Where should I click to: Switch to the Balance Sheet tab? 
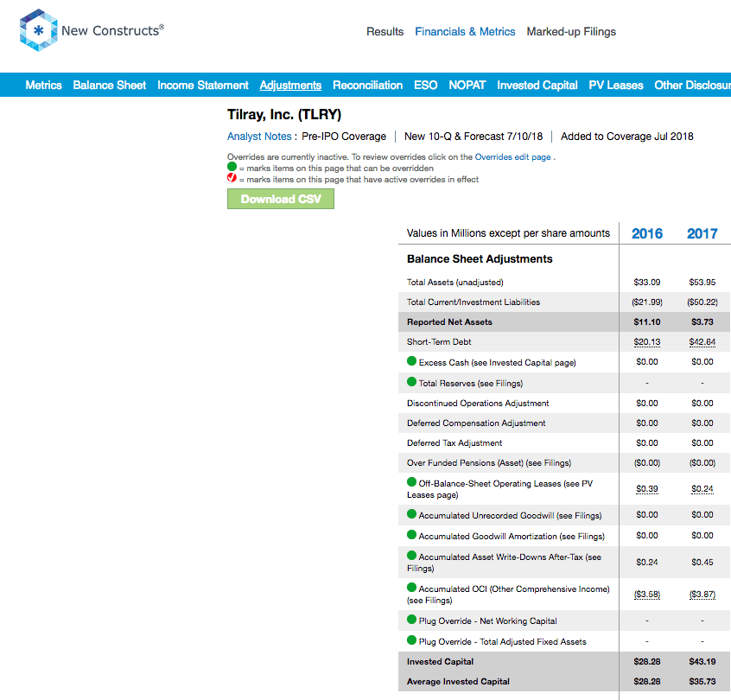point(110,86)
